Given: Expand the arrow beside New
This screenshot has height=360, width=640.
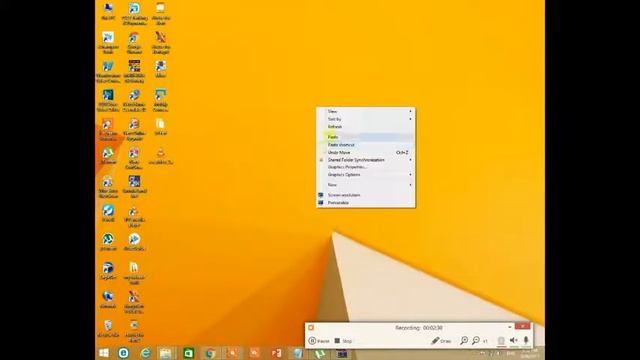Looking at the screenshot, I should click(x=410, y=185).
